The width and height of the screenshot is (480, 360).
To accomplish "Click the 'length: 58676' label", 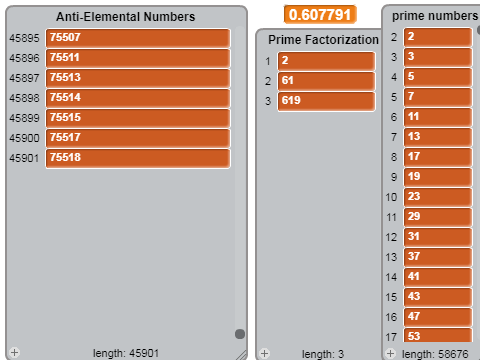I will tap(435, 354).
